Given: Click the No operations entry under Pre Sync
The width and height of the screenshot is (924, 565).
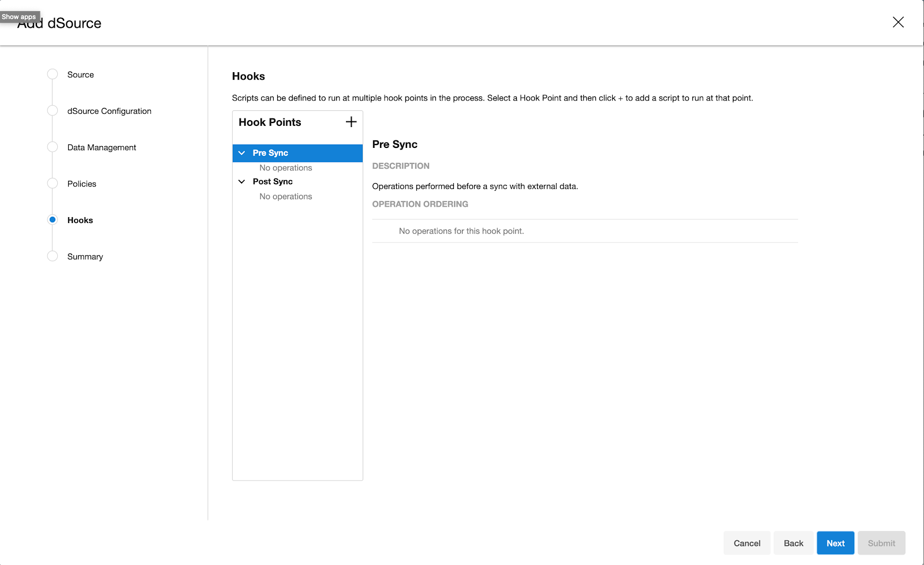Looking at the screenshot, I should click(x=286, y=168).
